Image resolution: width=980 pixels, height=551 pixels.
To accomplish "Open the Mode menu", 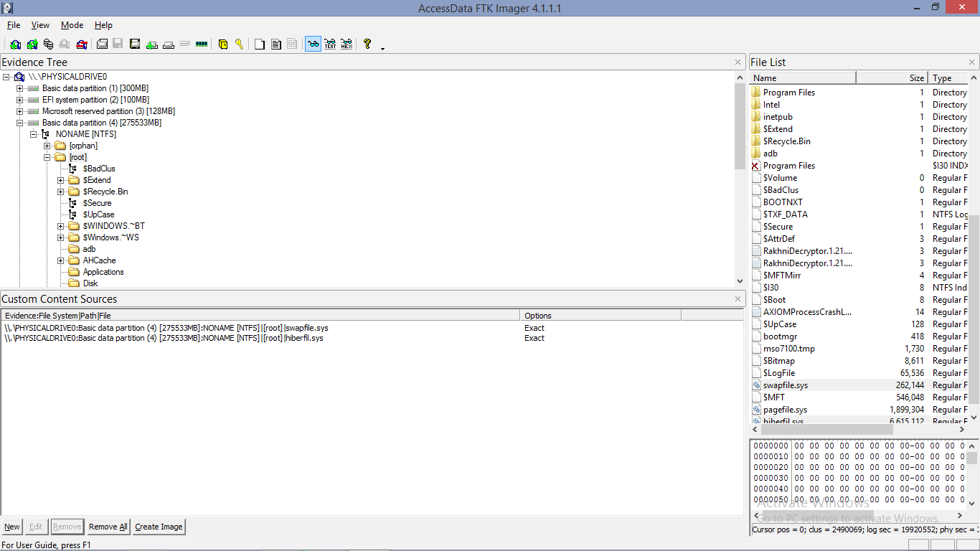I will [x=72, y=25].
